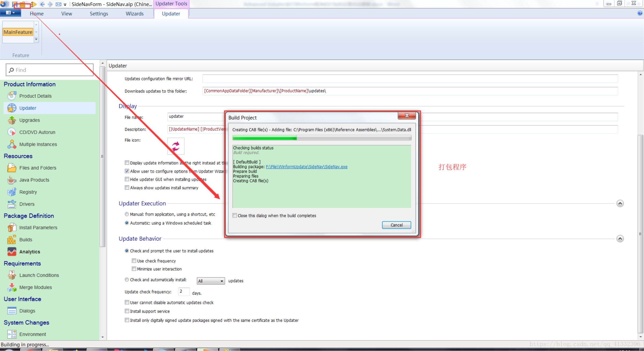Open the SideNav.exe package link

pyautogui.click(x=306, y=167)
